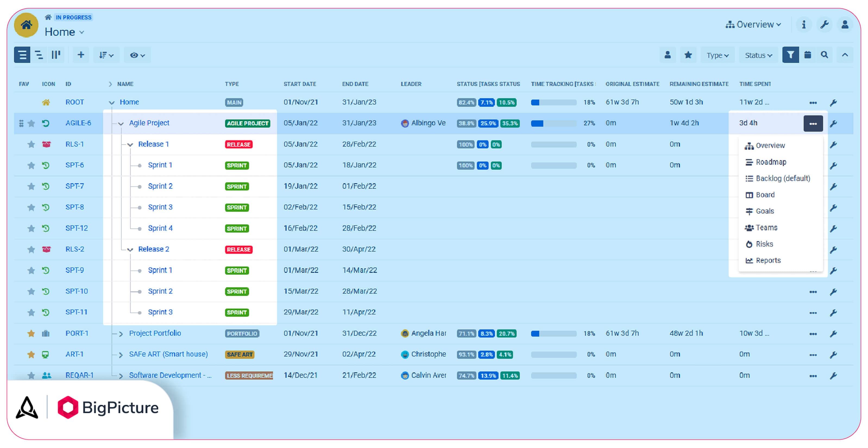Click the team icon in REQAR-1 row

tap(46, 375)
